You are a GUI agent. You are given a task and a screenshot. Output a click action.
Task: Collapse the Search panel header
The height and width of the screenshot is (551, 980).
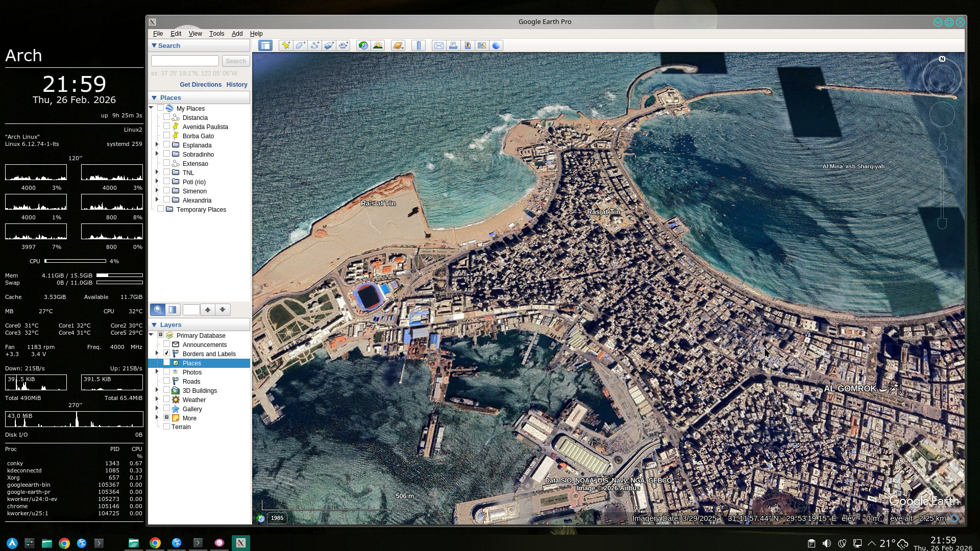coord(154,45)
